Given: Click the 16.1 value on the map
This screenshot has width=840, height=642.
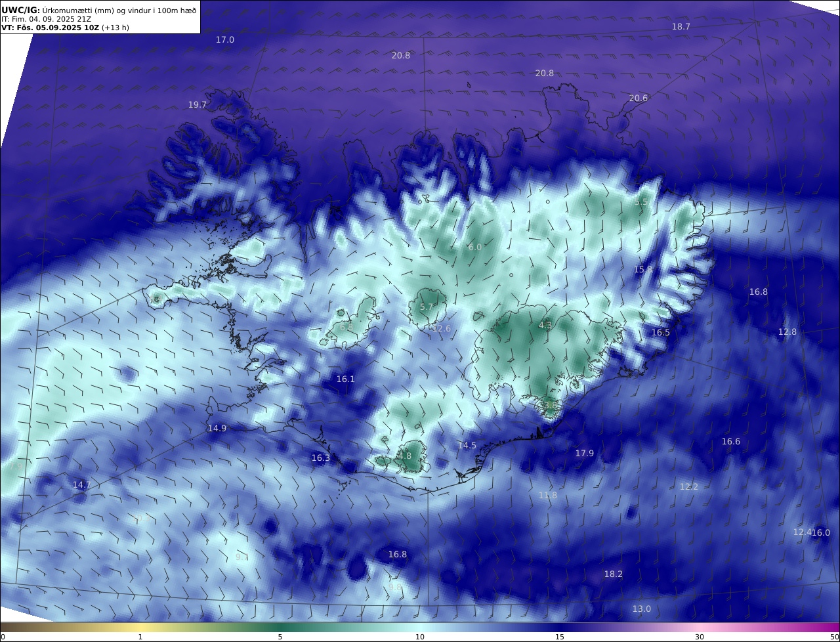Looking at the screenshot, I should coord(346,379).
